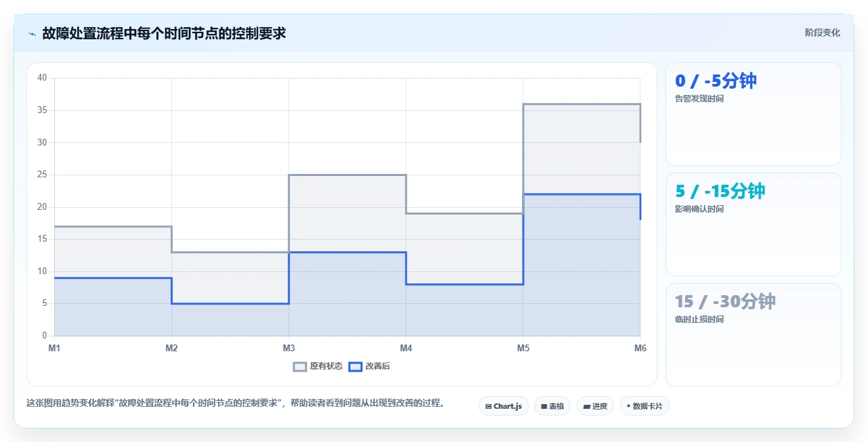Click the 40 y-axis tick label

click(42, 78)
